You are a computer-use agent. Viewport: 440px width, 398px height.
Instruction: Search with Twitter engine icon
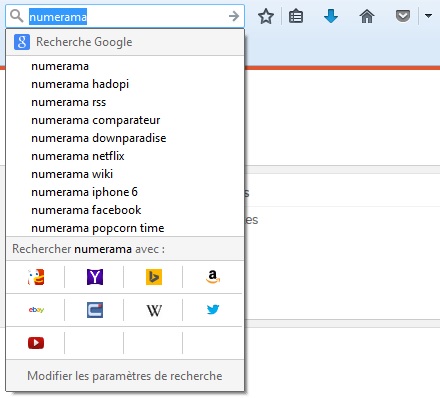(213, 310)
